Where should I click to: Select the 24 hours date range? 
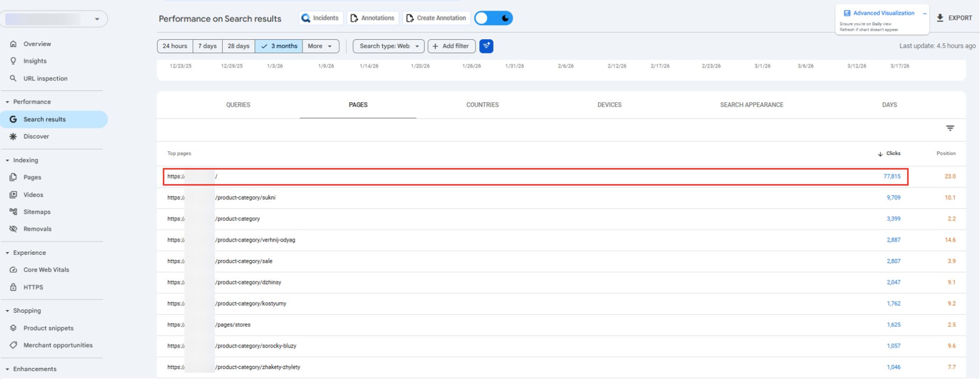(175, 46)
